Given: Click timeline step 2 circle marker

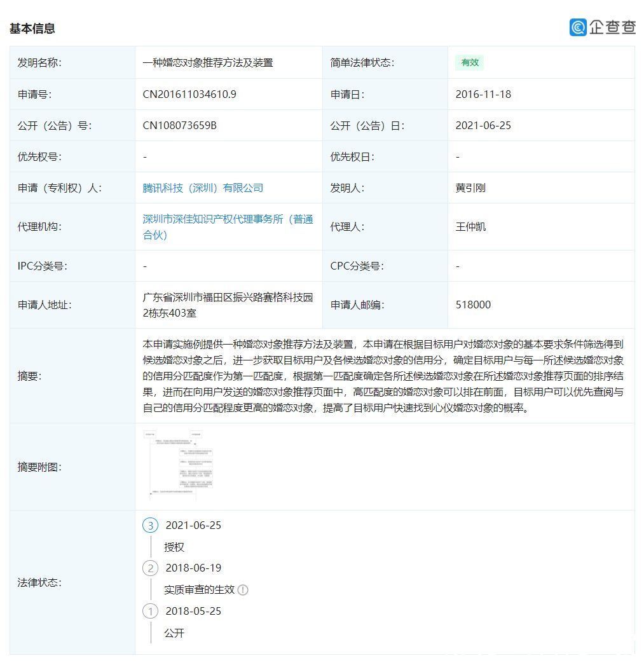Looking at the screenshot, I should tap(151, 568).
